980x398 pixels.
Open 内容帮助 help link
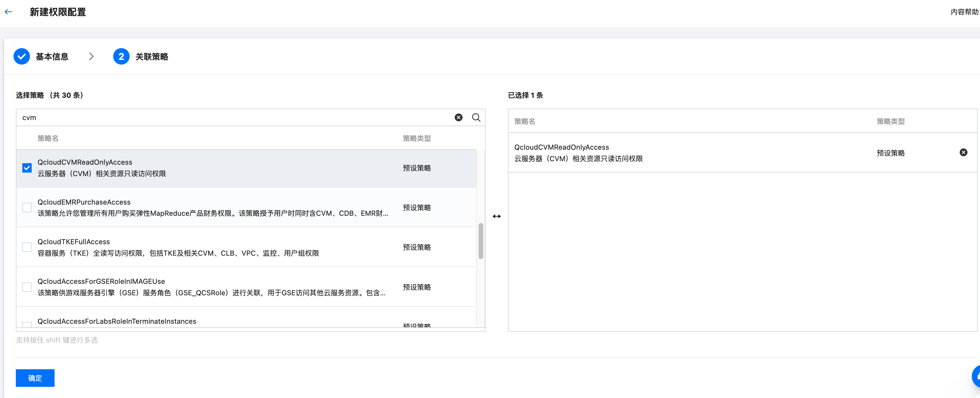tap(964, 12)
